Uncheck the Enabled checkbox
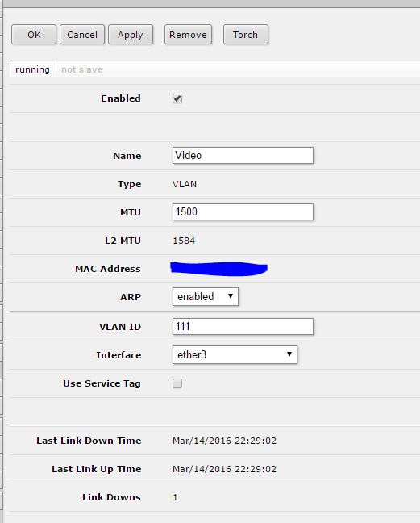420x523 pixels. pos(177,98)
